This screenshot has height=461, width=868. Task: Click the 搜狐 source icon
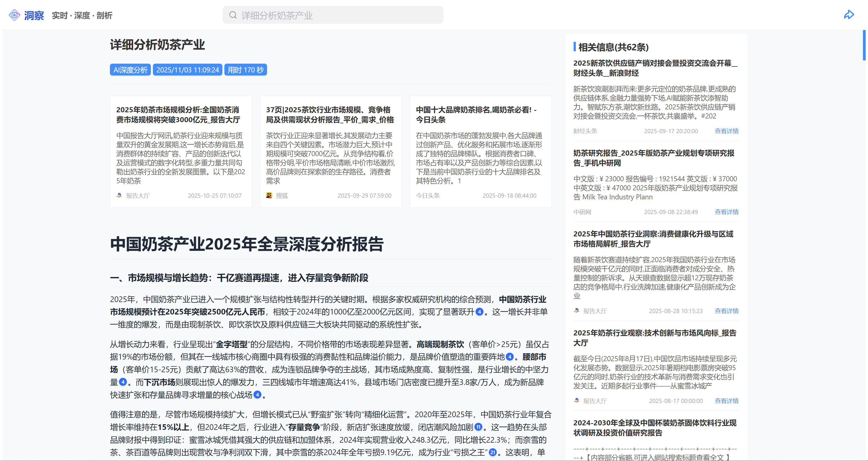(269, 195)
